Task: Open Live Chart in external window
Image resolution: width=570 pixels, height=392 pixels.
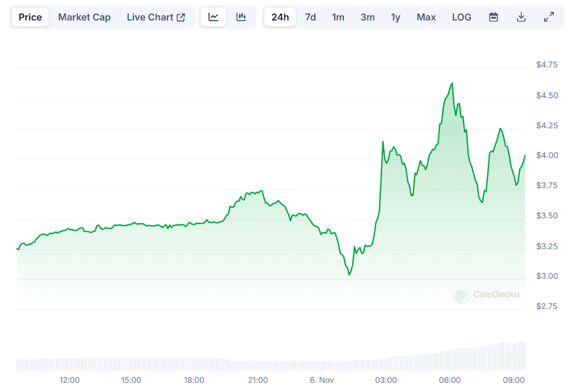Action: coord(156,17)
